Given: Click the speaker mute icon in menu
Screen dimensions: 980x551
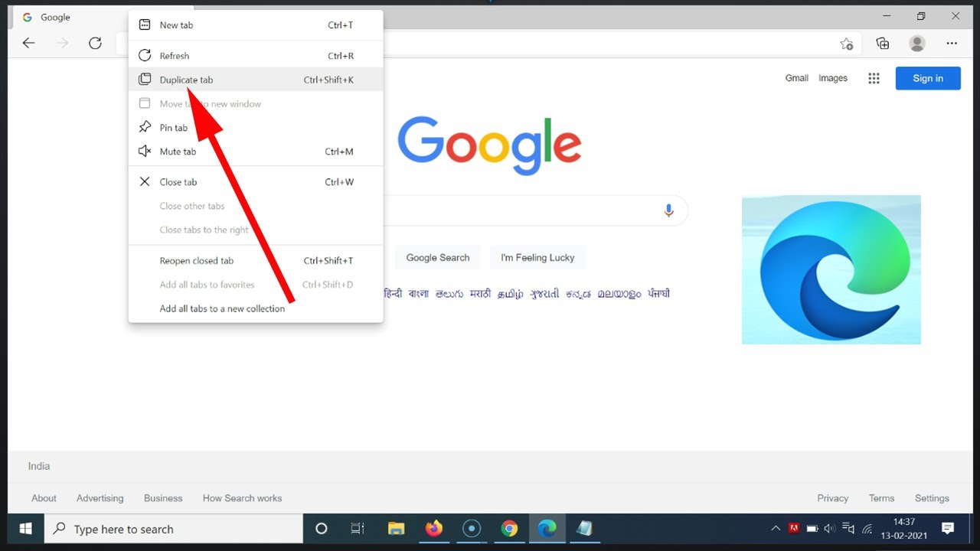Looking at the screenshot, I should pyautogui.click(x=144, y=151).
